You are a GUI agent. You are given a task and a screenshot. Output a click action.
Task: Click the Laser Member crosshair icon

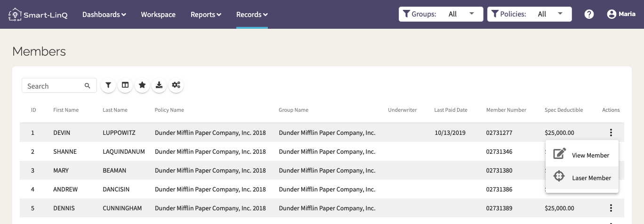[559, 176]
